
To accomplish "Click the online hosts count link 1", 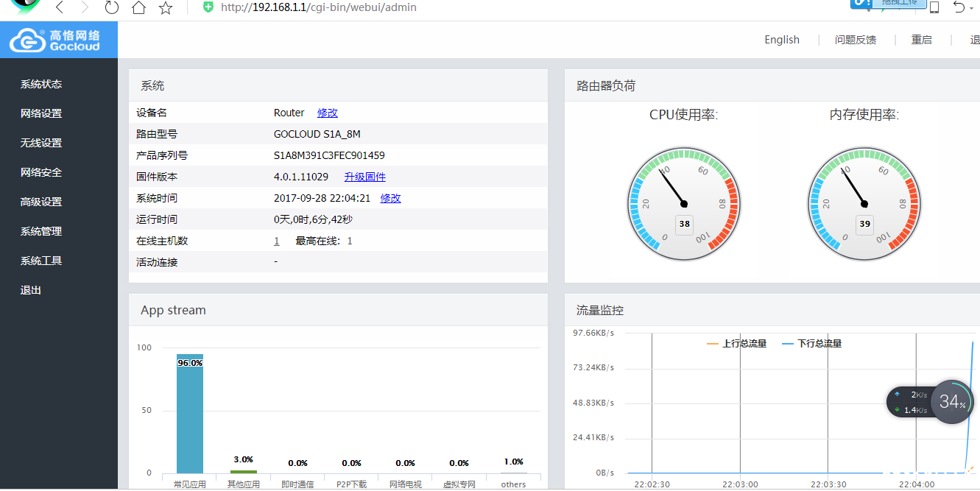I will [x=276, y=240].
